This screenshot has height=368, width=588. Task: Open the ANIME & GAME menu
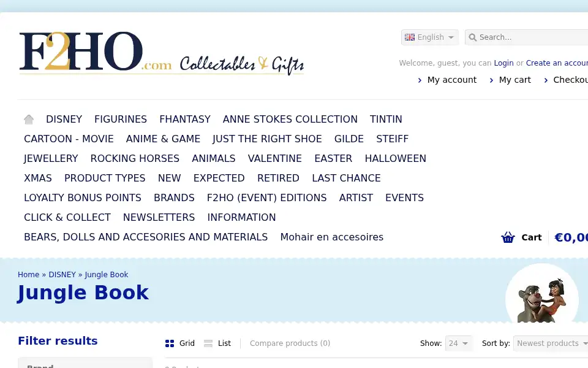163,139
